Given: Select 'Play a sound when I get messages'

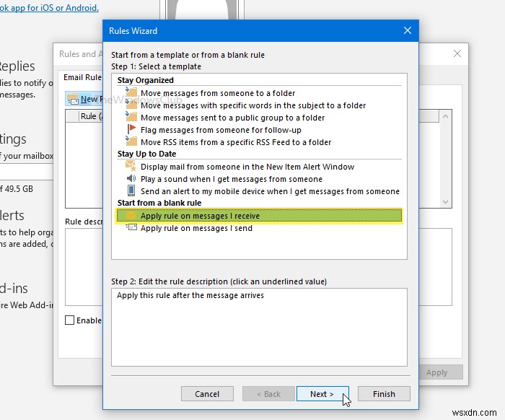Looking at the screenshot, I should (232, 179).
